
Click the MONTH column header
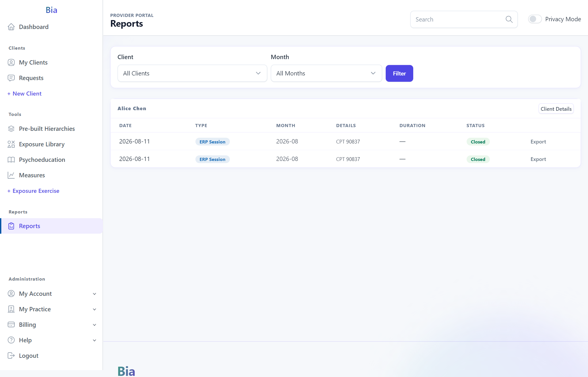tap(286, 125)
